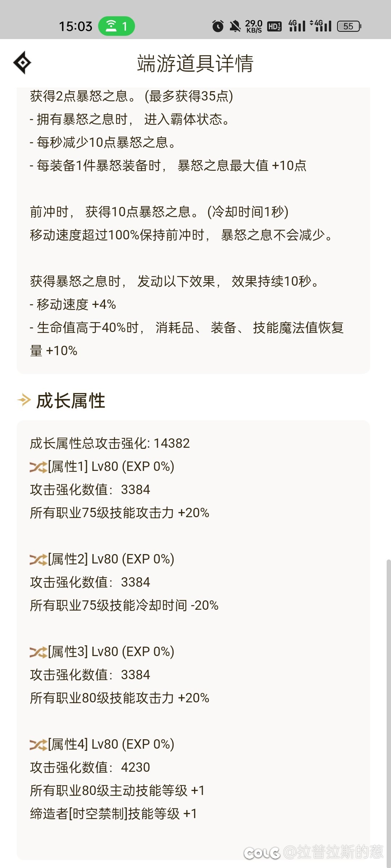The height and width of the screenshot is (868, 391).
Task: Tap the COLG watermark logo
Action: pyautogui.click(x=262, y=853)
